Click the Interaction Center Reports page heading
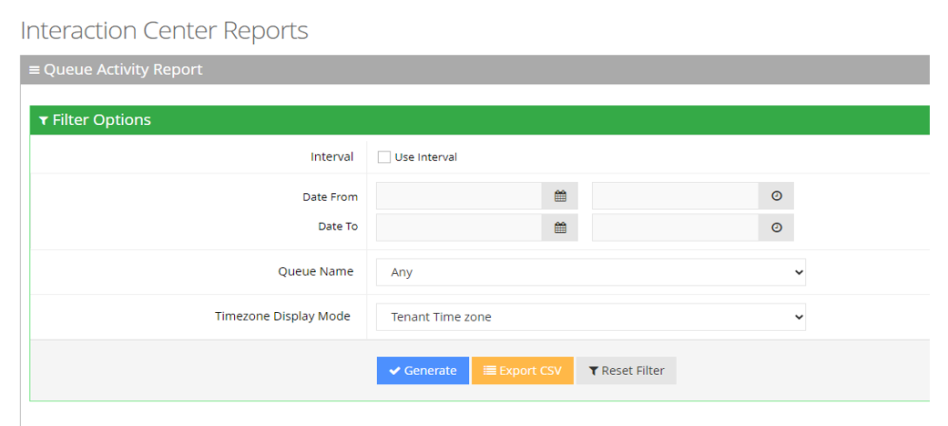The width and height of the screenshot is (948, 426). [164, 30]
